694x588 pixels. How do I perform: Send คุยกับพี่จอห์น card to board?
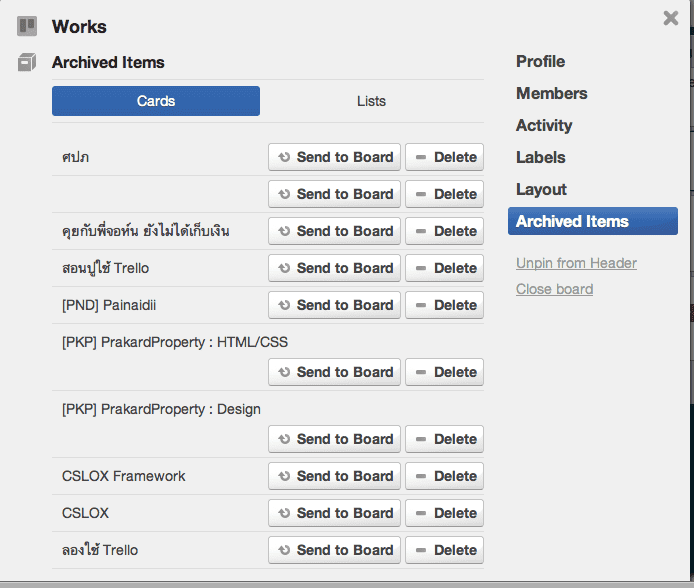click(334, 231)
